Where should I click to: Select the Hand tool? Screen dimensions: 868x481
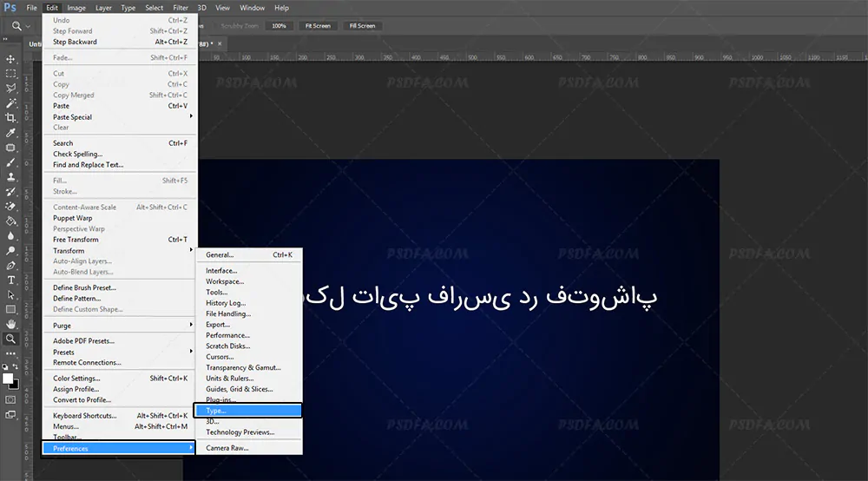10,325
